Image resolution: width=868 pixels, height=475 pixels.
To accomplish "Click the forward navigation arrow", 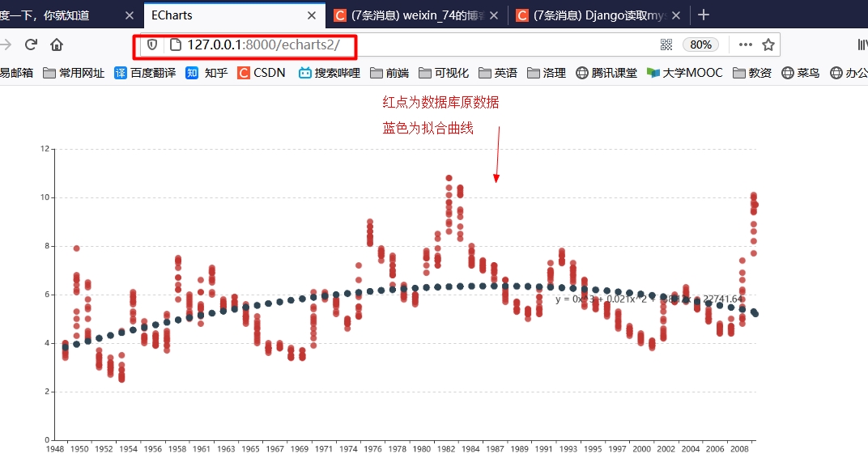I will click(x=6, y=45).
